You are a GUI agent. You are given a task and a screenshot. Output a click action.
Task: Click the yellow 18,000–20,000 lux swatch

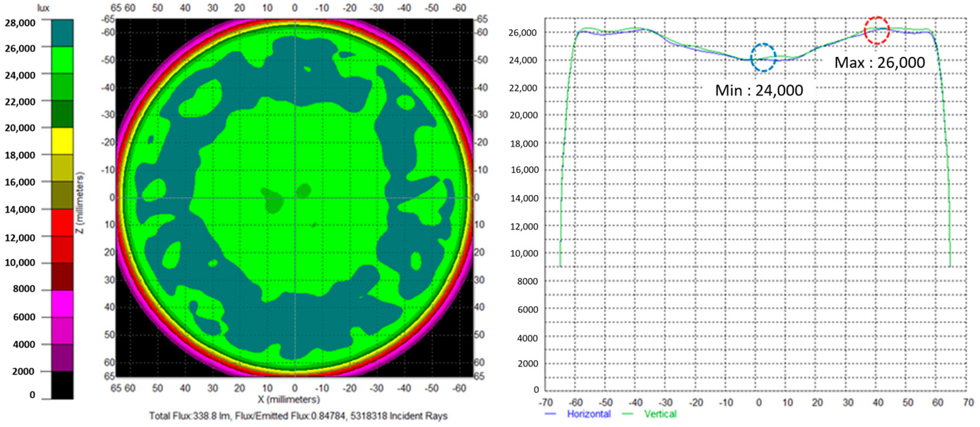(62, 141)
